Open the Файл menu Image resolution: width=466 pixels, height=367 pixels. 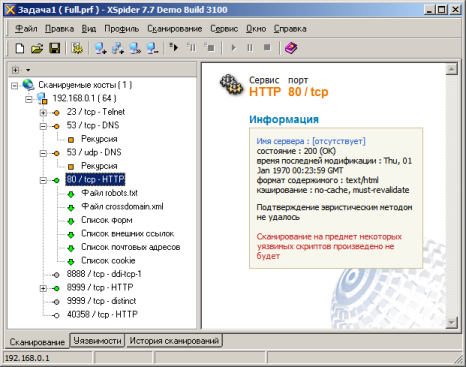click(x=26, y=29)
